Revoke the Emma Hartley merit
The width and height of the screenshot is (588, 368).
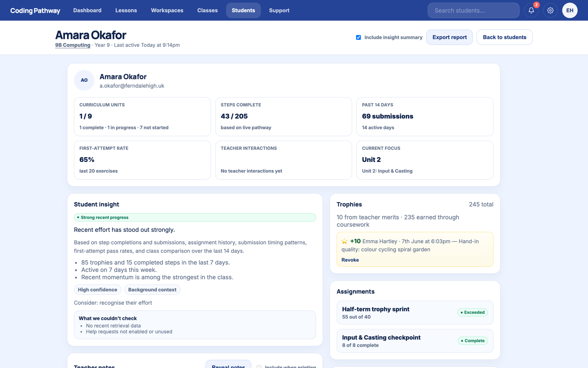pyautogui.click(x=350, y=260)
